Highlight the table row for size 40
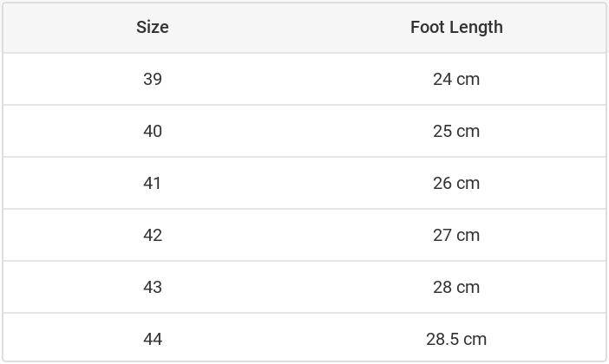 [x=304, y=131]
